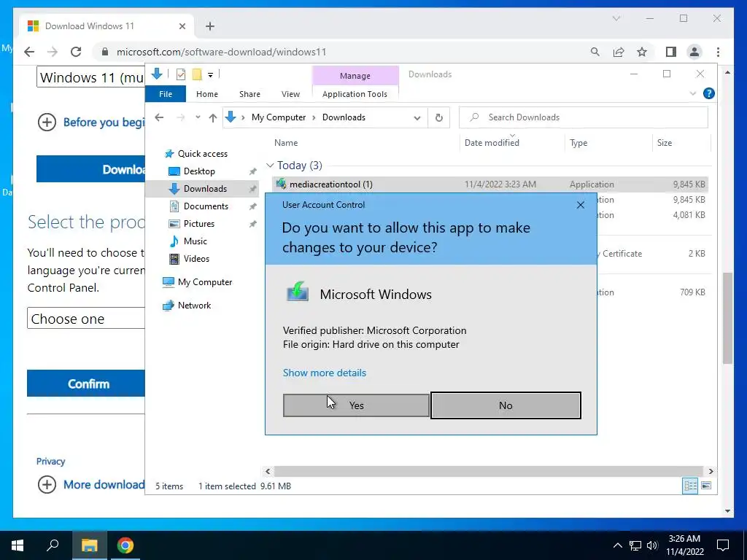Open Choose one language dropdown

point(86,319)
